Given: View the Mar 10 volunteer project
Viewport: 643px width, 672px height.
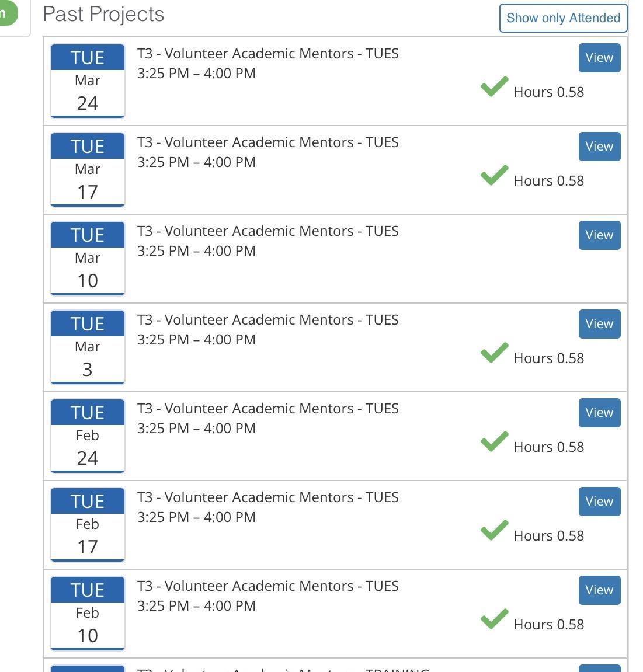Looking at the screenshot, I should pos(599,235).
